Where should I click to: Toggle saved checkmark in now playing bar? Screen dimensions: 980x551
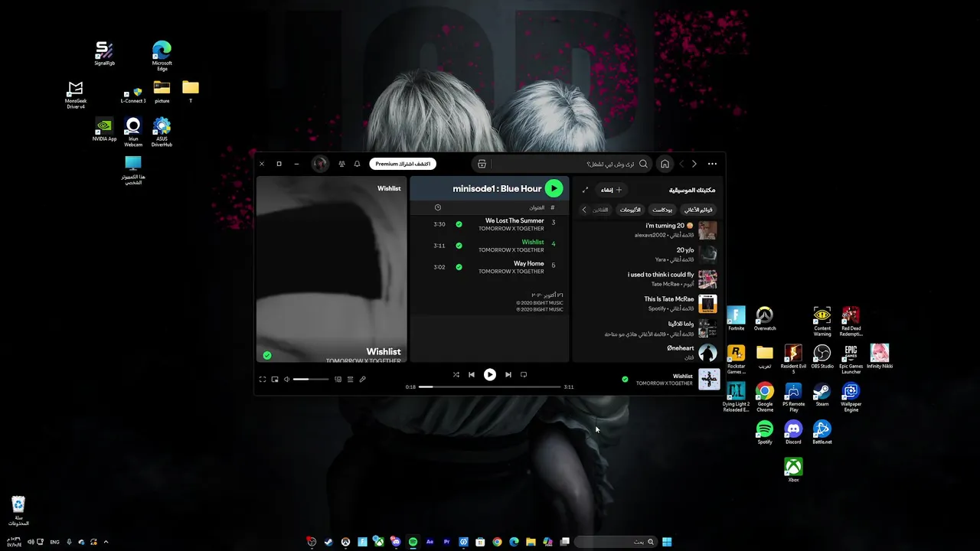click(x=625, y=380)
